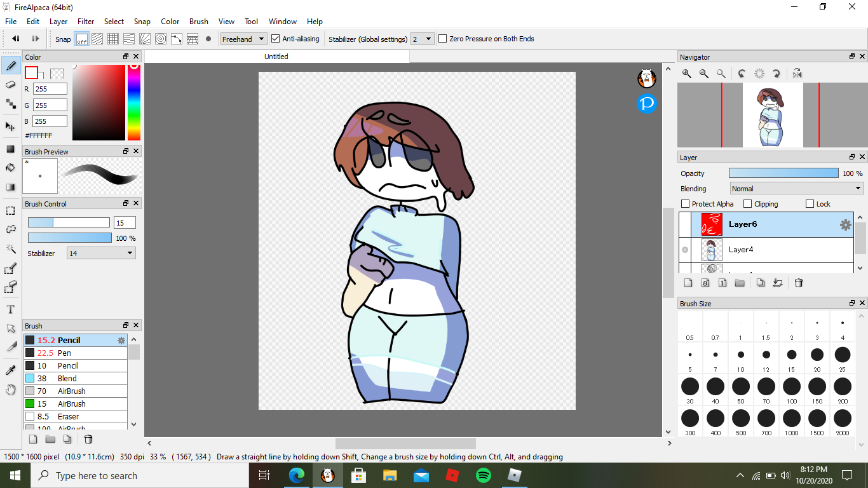Select the Brush tool in left toolbar
Image resolution: width=868 pixels, height=488 pixels.
tap(11, 65)
